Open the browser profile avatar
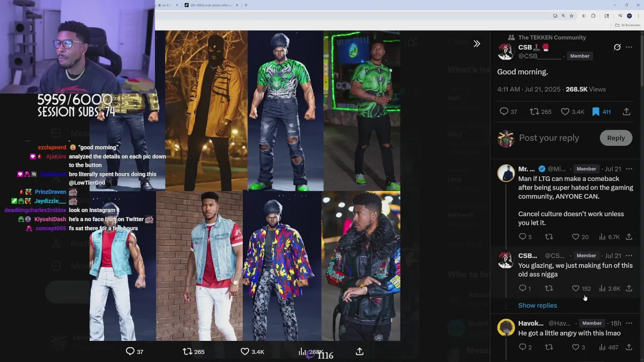This screenshot has height=362, width=644. [x=629, y=16]
